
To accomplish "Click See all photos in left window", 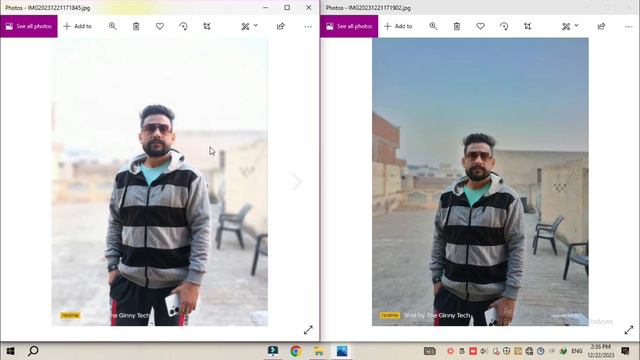I will click(29, 26).
